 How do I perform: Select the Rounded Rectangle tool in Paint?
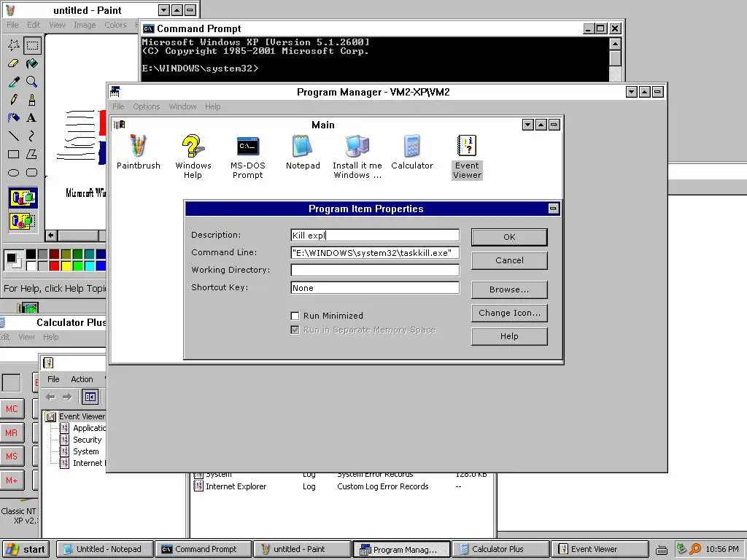point(32,172)
